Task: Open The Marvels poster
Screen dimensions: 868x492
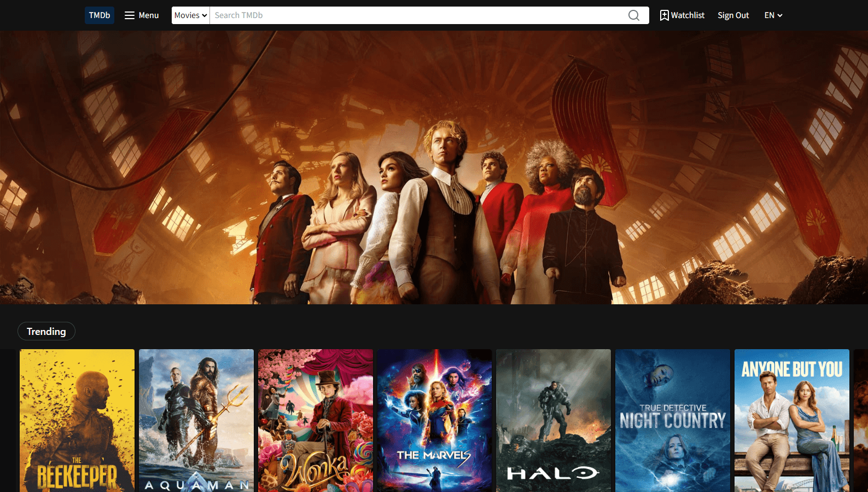Action: tap(434, 420)
